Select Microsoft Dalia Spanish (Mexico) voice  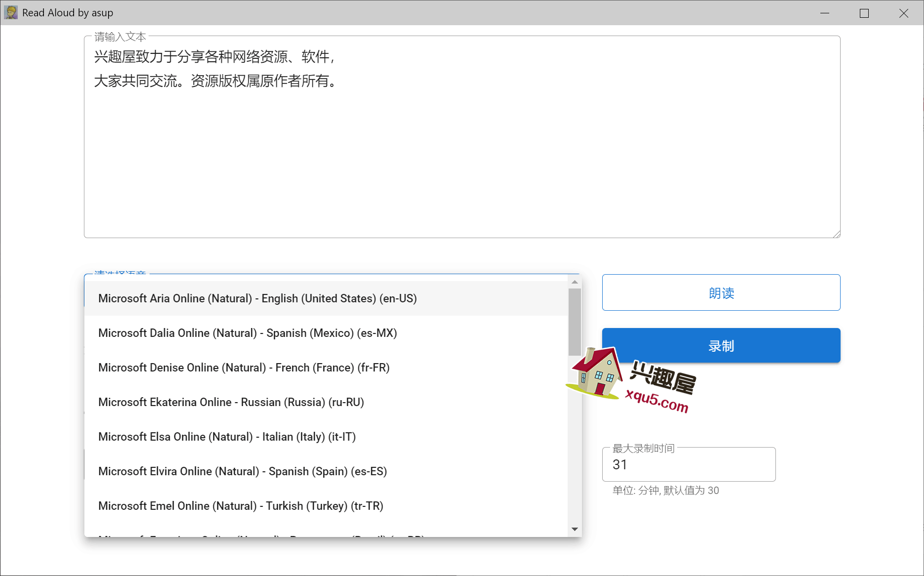tap(326, 333)
